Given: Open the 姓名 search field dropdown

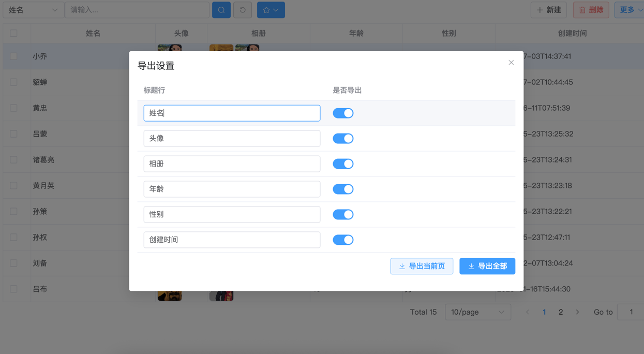Looking at the screenshot, I should (33, 10).
